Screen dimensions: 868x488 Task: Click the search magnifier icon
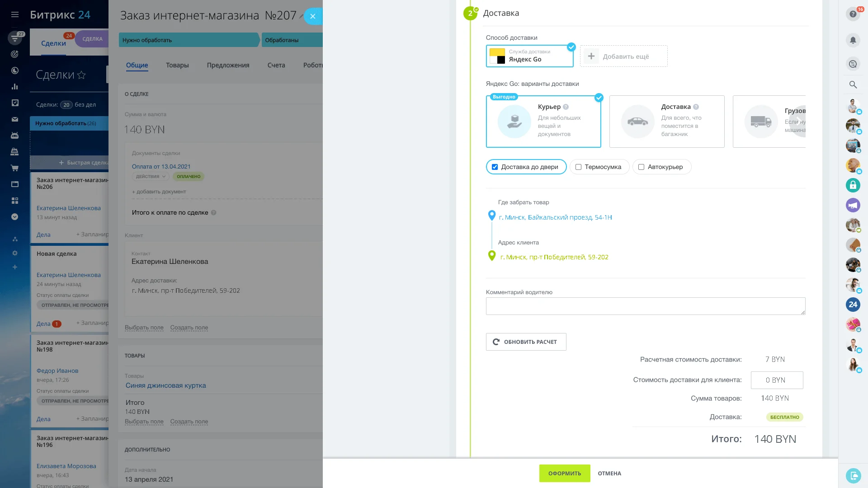tap(853, 84)
